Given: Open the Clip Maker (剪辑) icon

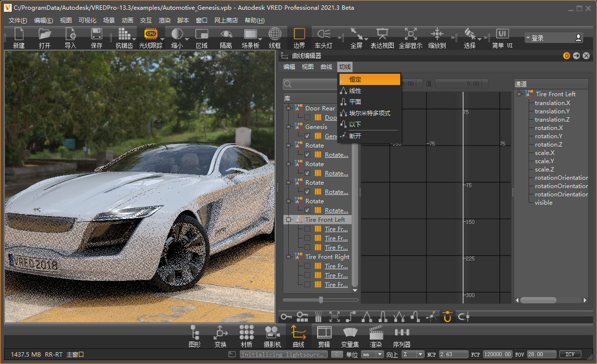Looking at the screenshot, I should pyautogui.click(x=324, y=333).
